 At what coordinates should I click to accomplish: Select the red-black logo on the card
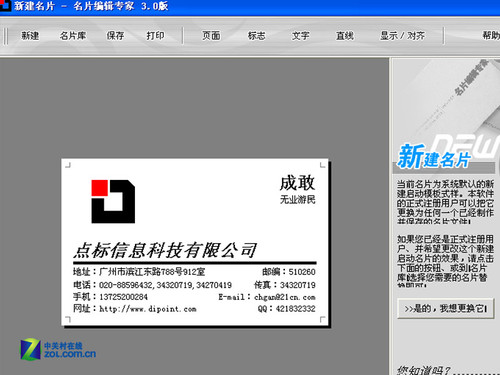pos(113,201)
